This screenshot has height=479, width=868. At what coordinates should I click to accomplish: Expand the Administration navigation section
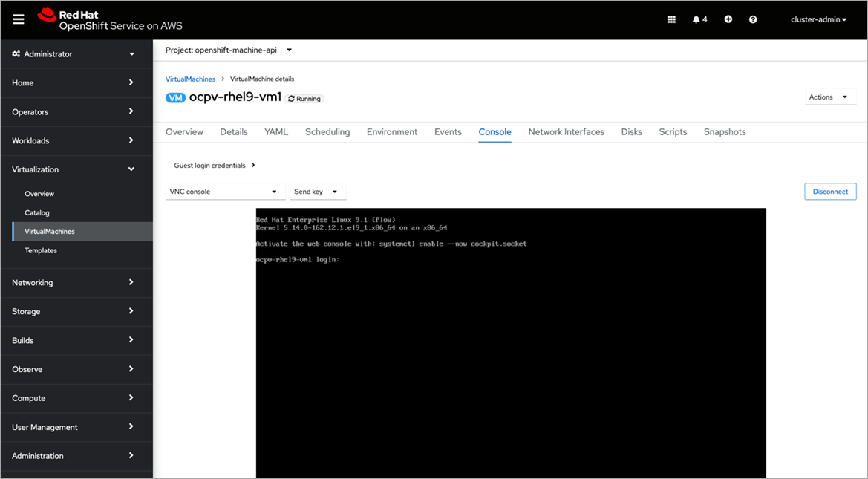point(76,456)
